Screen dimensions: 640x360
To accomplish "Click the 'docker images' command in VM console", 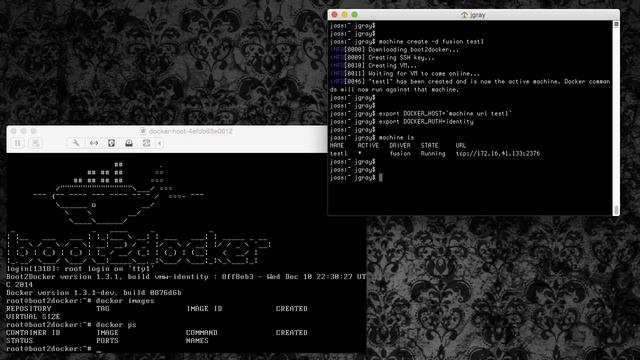I will click(x=125, y=301).
